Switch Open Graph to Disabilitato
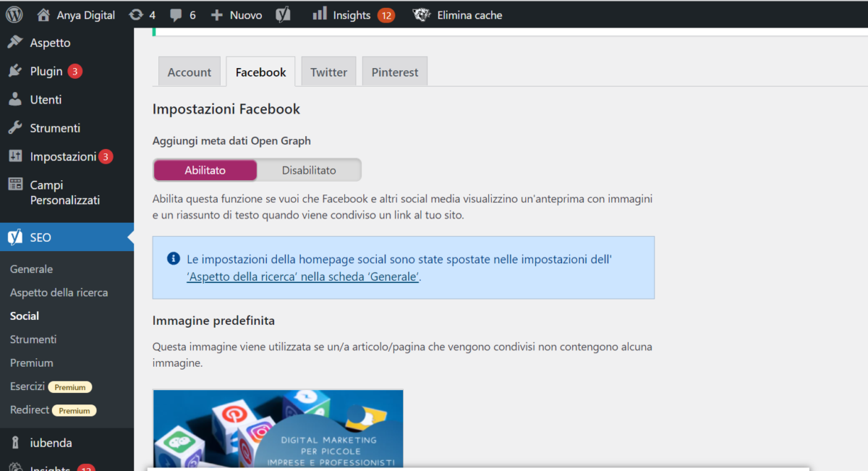The height and width of the screenshot is (471, 868). 309,170
